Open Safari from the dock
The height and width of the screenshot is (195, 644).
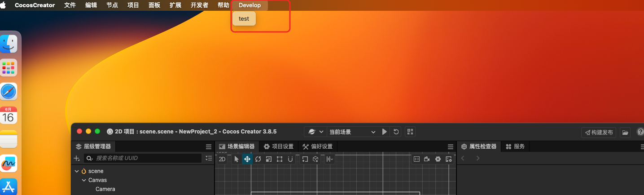pyautogui.click(x=9, y=92)
